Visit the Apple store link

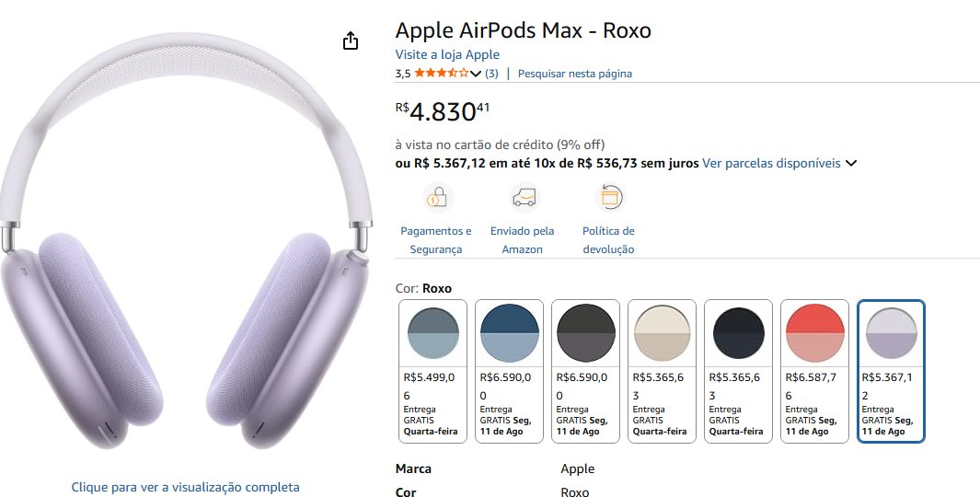click(x=447, y=54)
